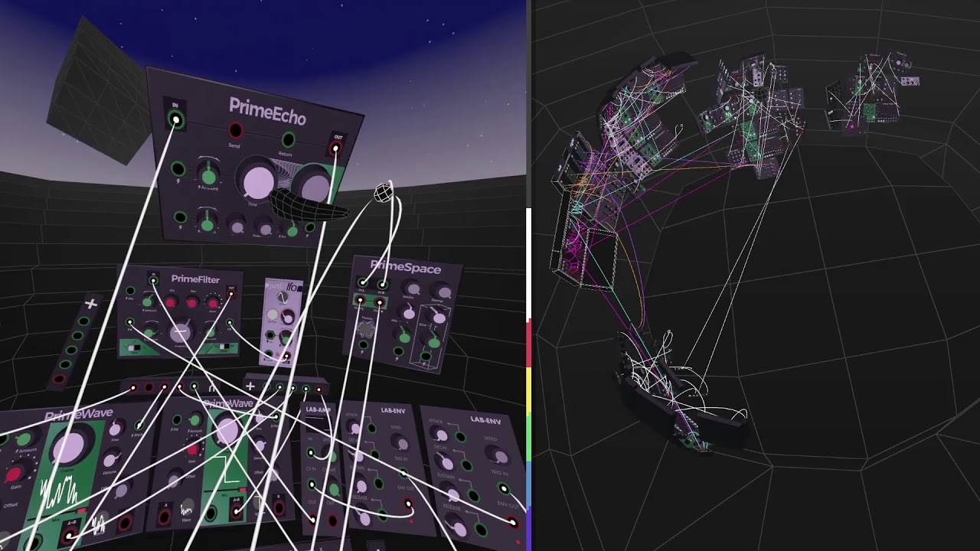Click the PrimeSpace IN L jack
This screenshot has width=980, height=551.
click(x=362, y=282)
